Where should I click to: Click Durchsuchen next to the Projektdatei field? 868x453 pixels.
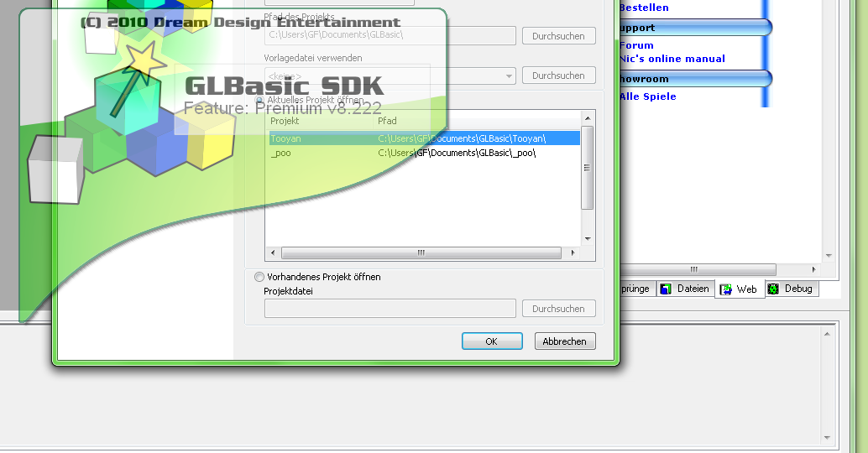click(x=558, y=309)
